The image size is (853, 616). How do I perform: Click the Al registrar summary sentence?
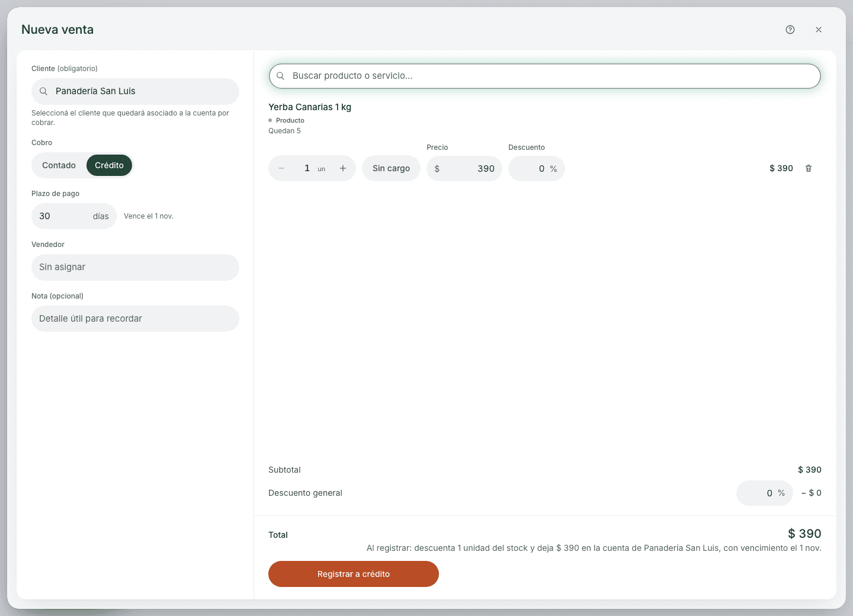(594, 548)
